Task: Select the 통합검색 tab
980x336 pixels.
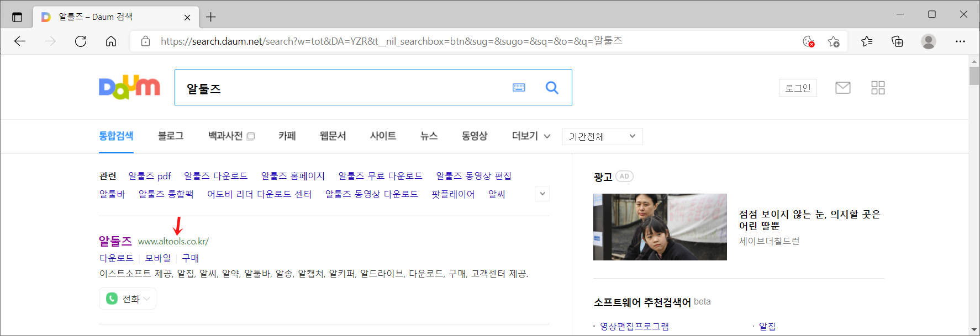Action: (116, 136)
